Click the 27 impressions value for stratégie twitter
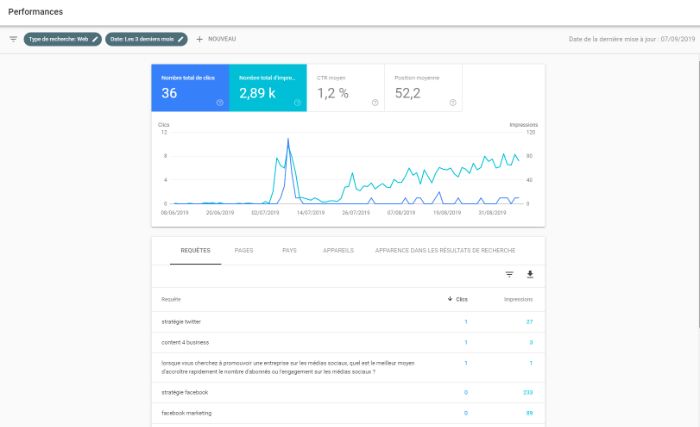700x427 pixels. tap(529, 322)
